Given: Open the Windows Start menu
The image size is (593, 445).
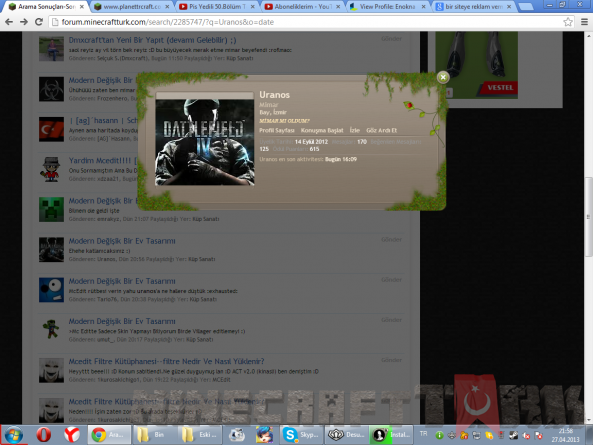Looking at the screenshot, I should [x=14, y=435].
